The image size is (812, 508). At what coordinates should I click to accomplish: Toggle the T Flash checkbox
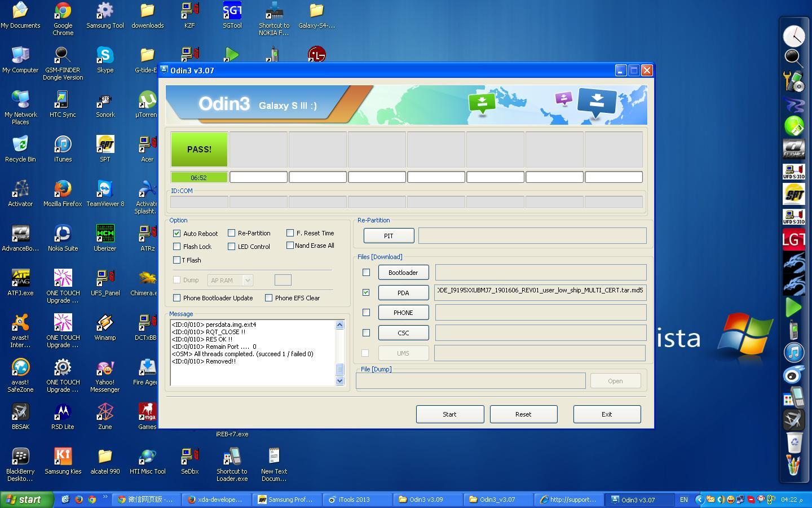point(177,260)
